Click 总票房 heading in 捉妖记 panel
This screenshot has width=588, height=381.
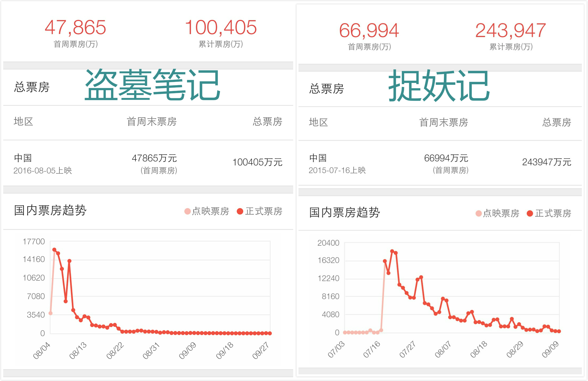tap(327, 89)
